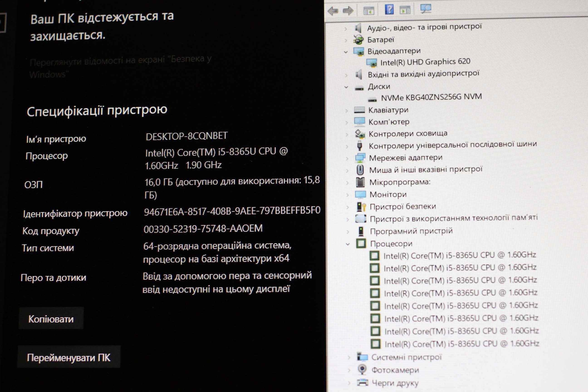The height and width of the screenshot is (392, 588).
Task: Click the Тип системи value 64-розрядна операційна система
Action: click(217, 252)
